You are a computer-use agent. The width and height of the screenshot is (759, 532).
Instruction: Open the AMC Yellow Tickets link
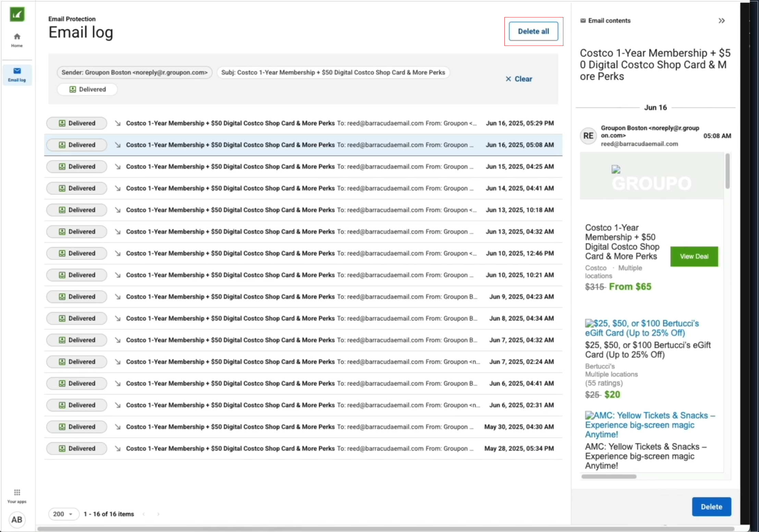pyautogui.click(x=650, y=425)
